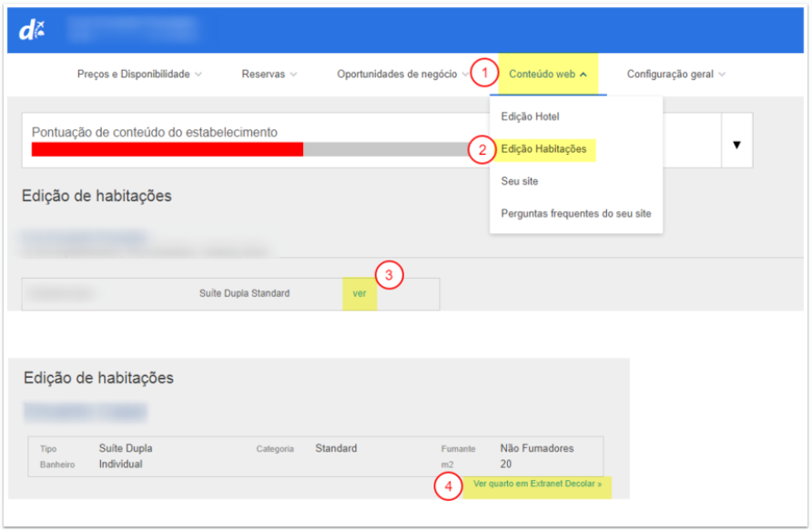Click the red circled number 4 marker
Screen dimensions: 812x530
(x=446, y=486)
